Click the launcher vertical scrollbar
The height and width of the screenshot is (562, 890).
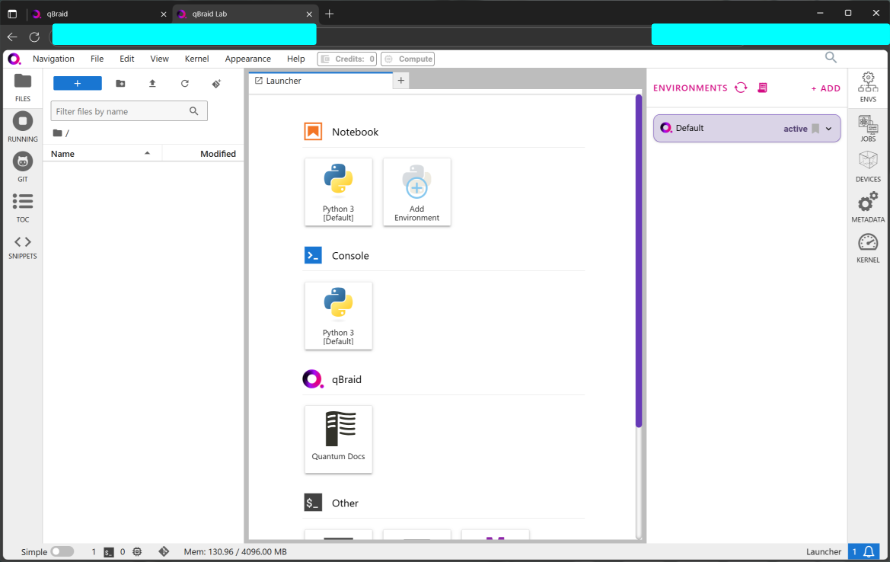(639, 261)
